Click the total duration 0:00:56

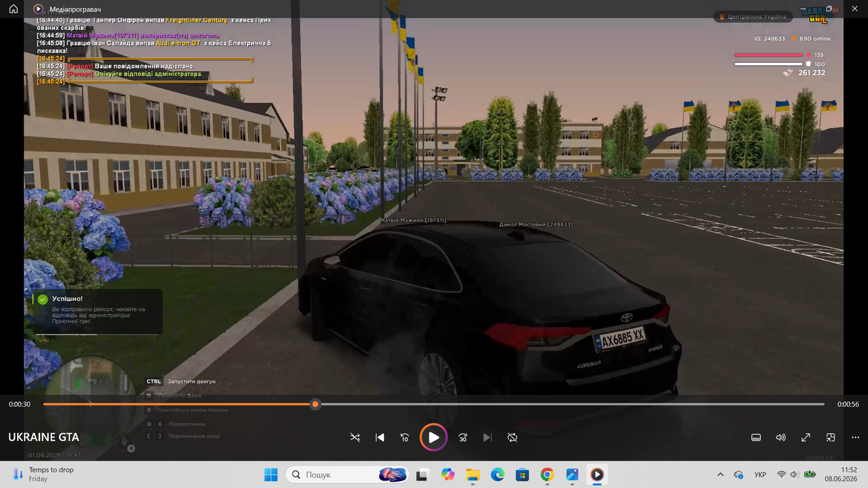848,404
